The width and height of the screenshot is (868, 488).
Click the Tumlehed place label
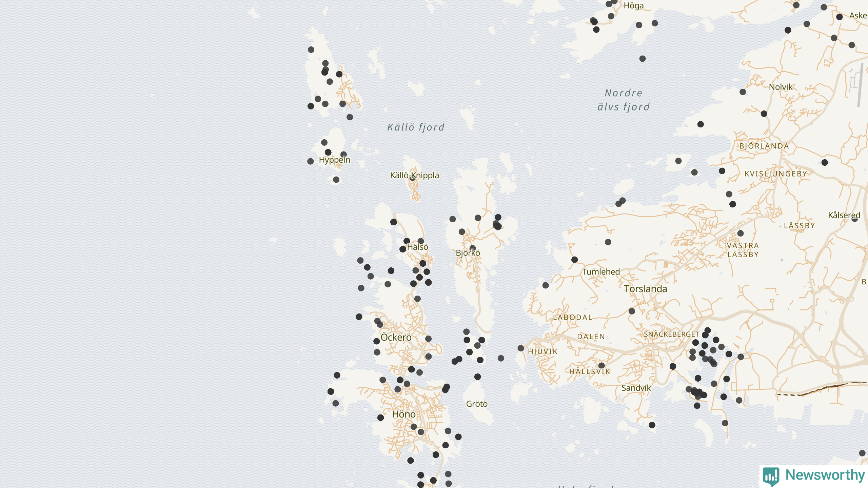coord(601,272)
